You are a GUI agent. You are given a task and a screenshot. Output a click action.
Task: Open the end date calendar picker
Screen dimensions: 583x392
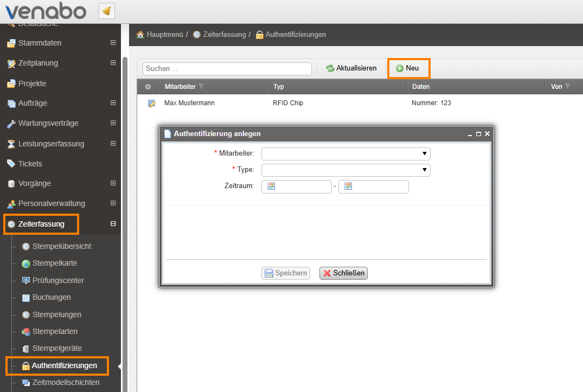click(x=348, y=187)
